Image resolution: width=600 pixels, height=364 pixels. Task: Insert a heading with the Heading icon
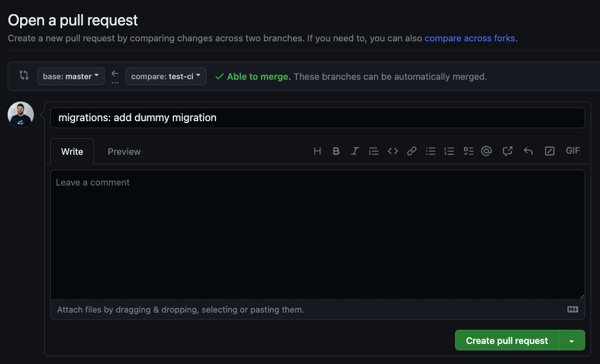click(x=317, y=151)
